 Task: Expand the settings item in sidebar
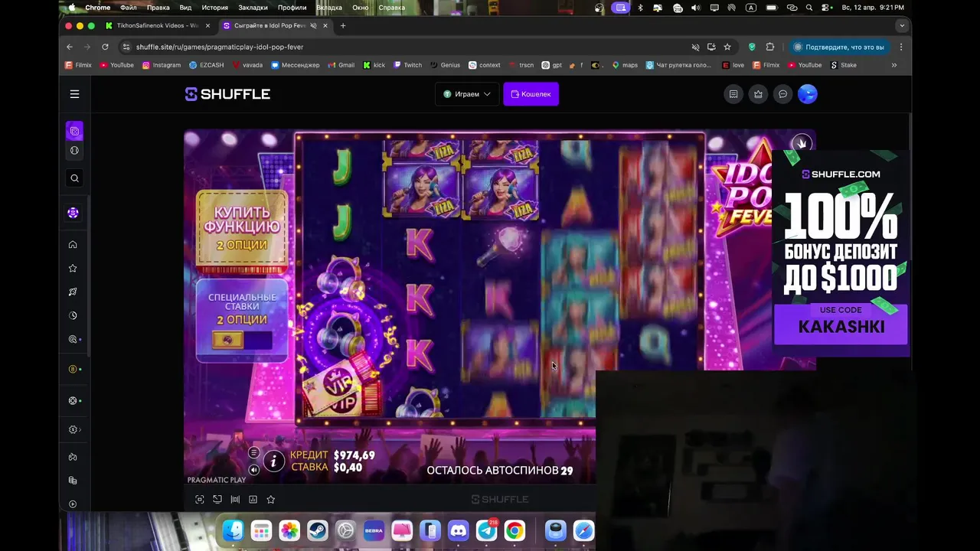pyautogui.click(x=74, y=429)
